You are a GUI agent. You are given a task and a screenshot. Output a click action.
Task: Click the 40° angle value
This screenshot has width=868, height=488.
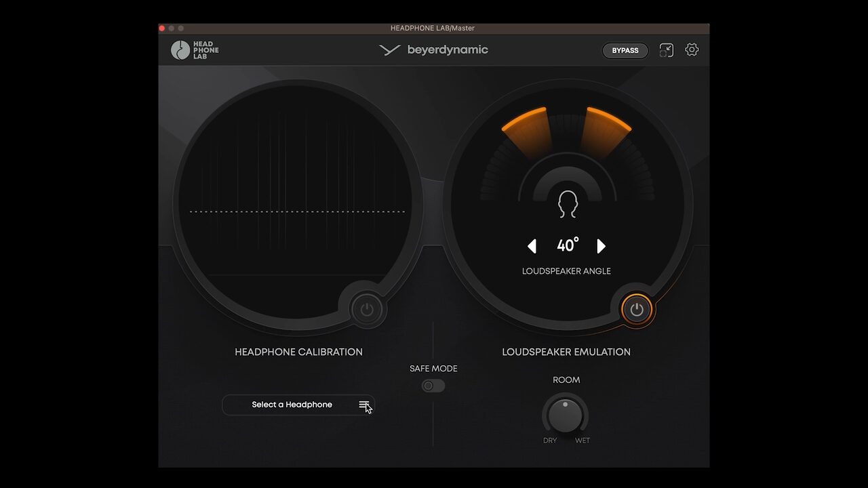pyautogui.click(x=568, y=245)
